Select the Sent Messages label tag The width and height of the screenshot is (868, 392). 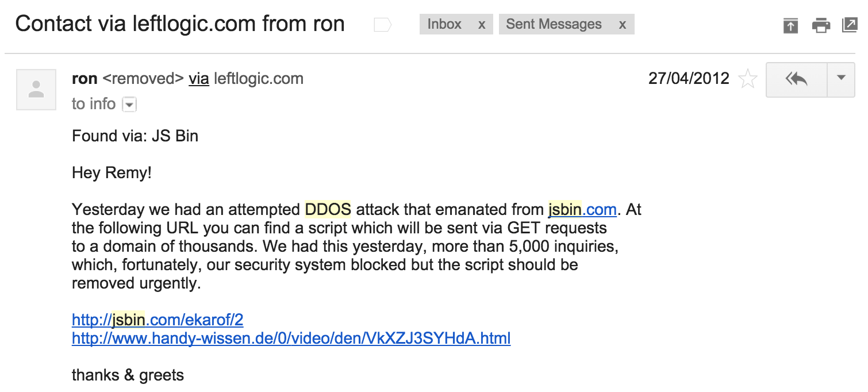554,24
